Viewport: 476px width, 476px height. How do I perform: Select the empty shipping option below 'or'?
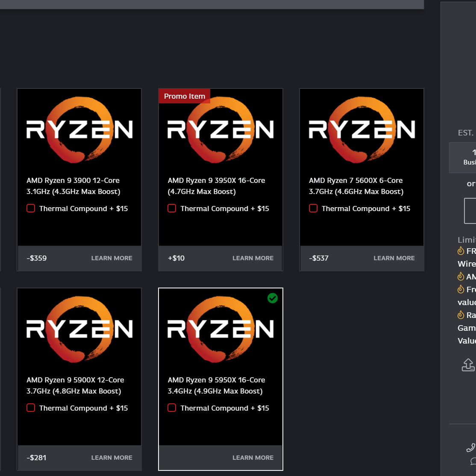point(471,210)
